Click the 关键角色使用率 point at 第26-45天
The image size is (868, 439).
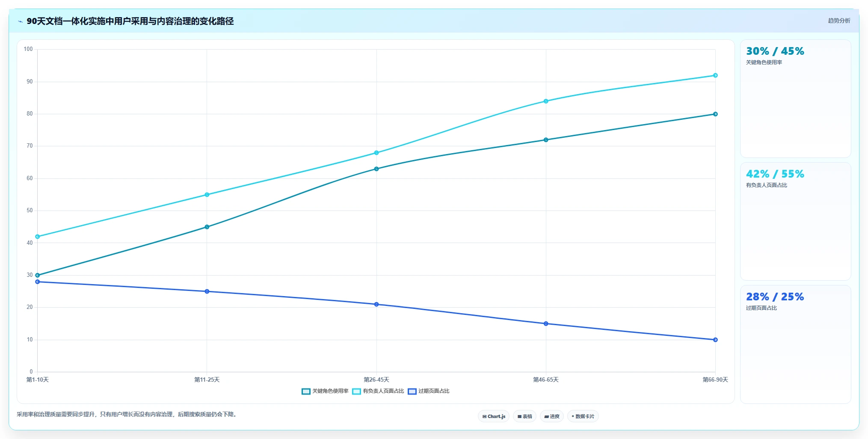[376, 169]
